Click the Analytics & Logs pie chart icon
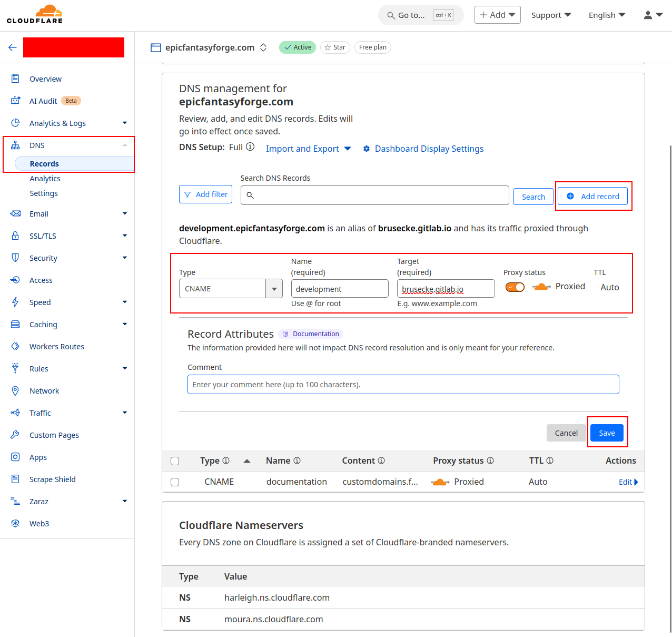Viewport: 672px width, 637px height. click(15, 123)
